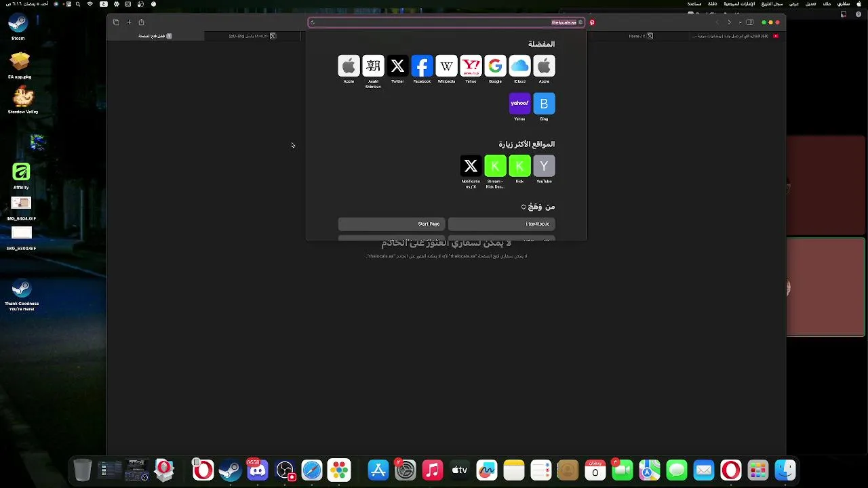868x488 pixels.
Task: Click the Pinterest extension icon in Safari toolbar
Action: click(592, 22)
